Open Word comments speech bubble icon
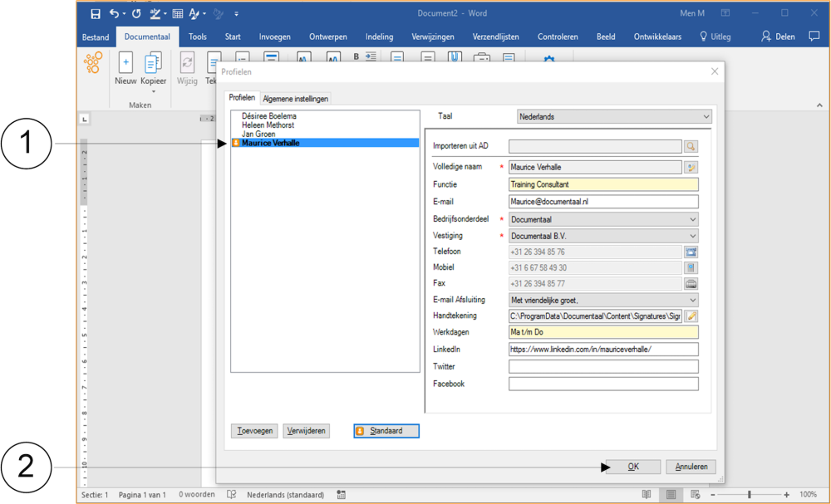The height and width of the screenshot is (504, 831). (x=814, y=36)
